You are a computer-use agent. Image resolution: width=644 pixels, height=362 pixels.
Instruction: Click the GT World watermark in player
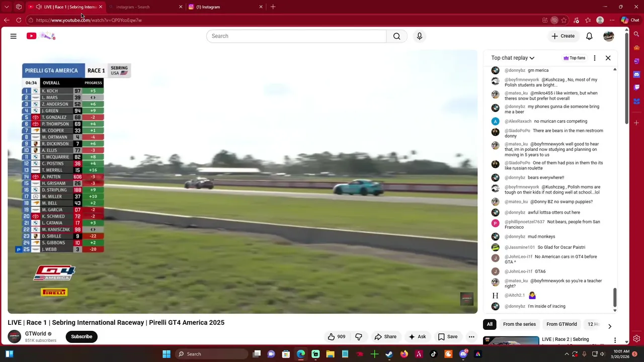466,299
